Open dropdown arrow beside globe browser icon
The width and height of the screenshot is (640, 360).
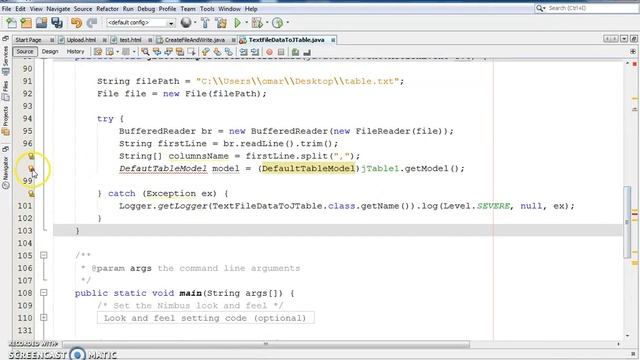tap(195, 23)
